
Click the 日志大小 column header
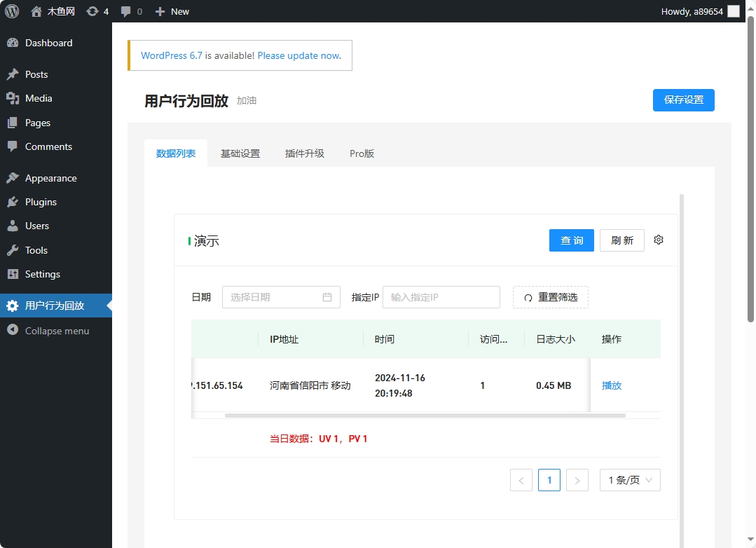click(556, 339)
